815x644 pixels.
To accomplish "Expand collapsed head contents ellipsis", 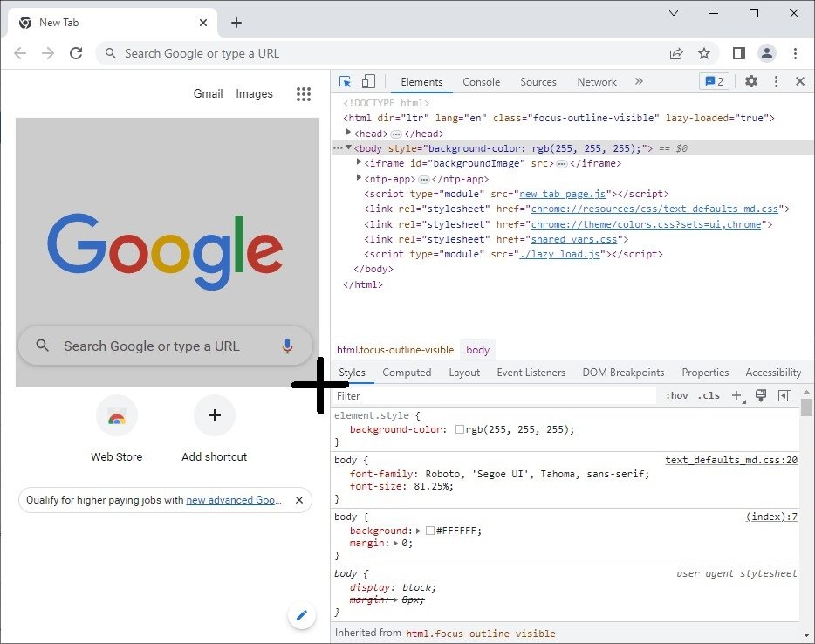I will (x=396, y=134).
